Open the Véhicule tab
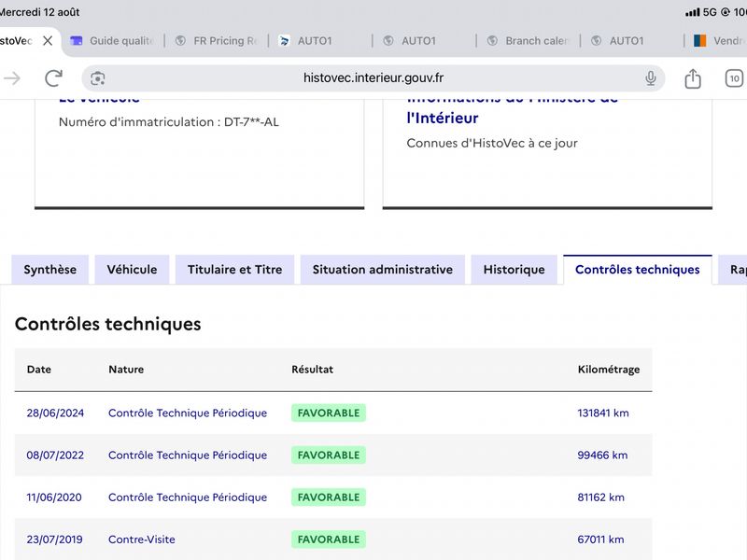Screen dimensions: 747x560 [132, 270]
